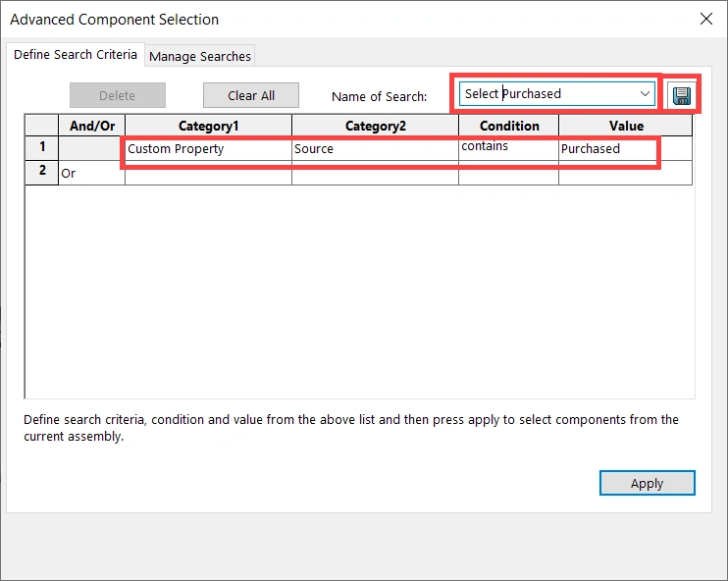The height and width of the screenshot is (581, 728).
Task: Click the contains condition cell
Action: (508, 148)
